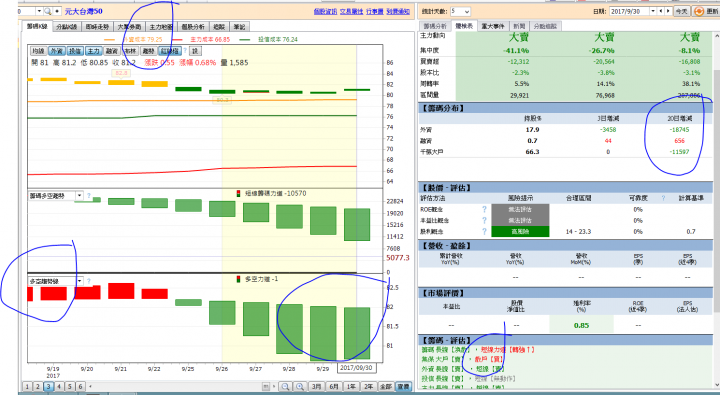This screenshot has height=395, width=720.
Task: Set chart range to 3月
Action: click(x=316, y=387)
